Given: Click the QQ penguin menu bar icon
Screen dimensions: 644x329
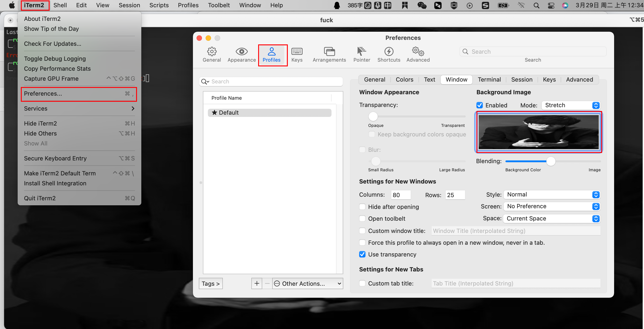Looking at the screenshot, I should pyautogui.click(x=337, y=5).
